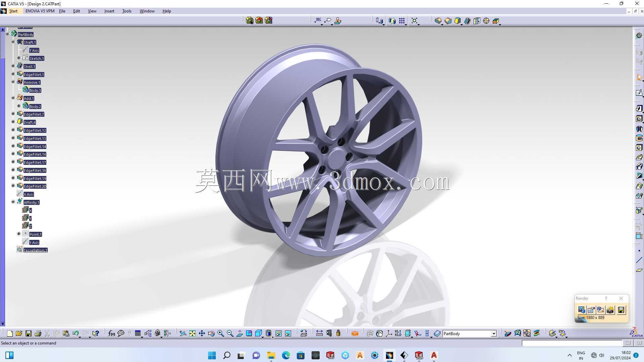This screenshot has width=644, height=362.
Task: Click the Shell icon in top toolbar
Action: (x=467, y=21)
